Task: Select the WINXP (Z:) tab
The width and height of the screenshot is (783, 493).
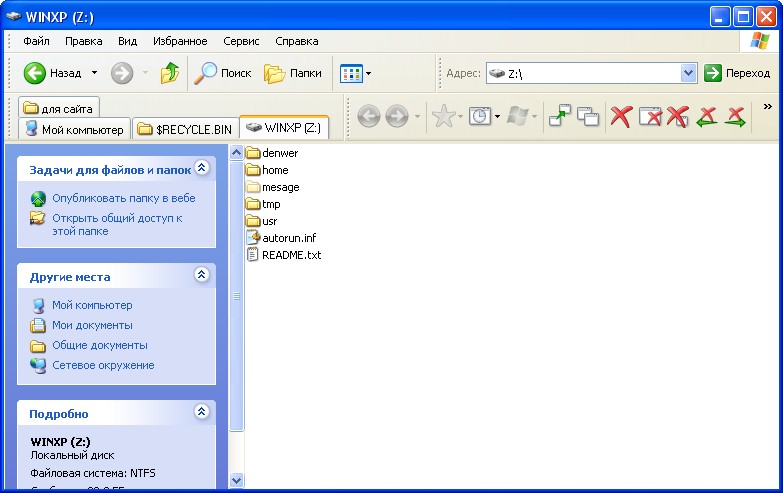Action: (284, 127)
